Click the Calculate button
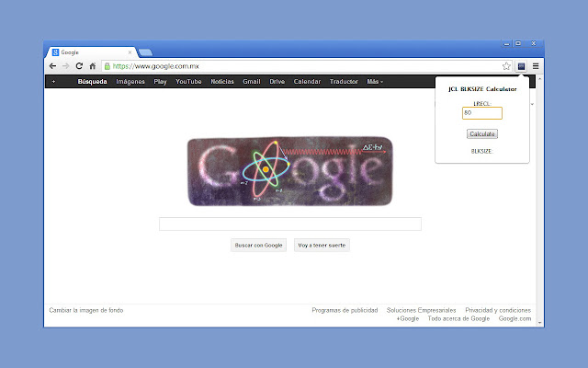588x368 pixels. (x=482, y=133)
